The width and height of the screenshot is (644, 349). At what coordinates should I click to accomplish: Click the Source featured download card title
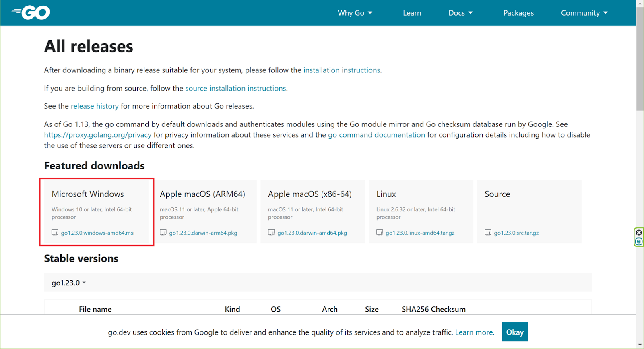(x=497, y=194)
